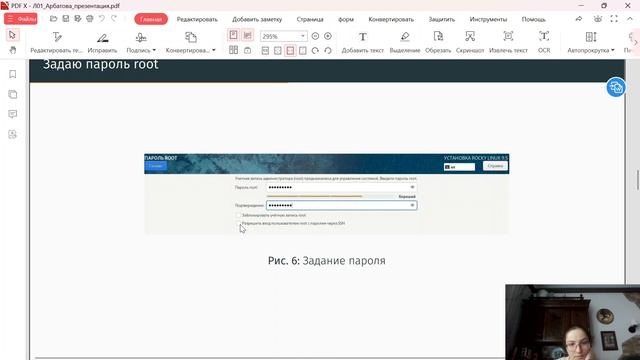Open the Добавить заметку tab

[257, 19]
